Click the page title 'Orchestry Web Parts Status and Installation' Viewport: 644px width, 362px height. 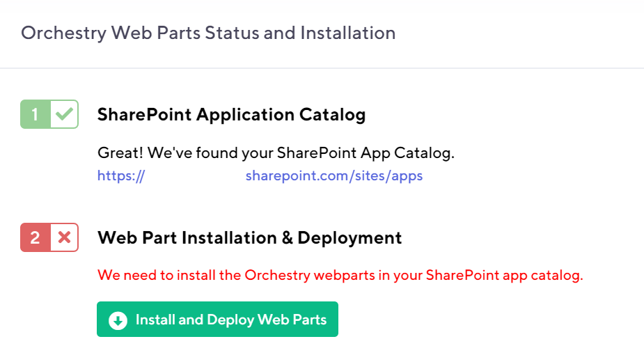(x=208, y=33)
